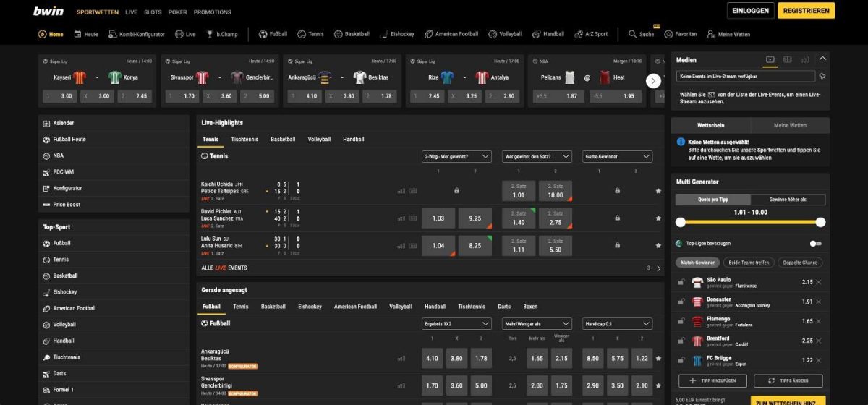Expand the Mehr/Weniger als dropdown
This screenshot has height=405, width=868.
tap(536, 324)
